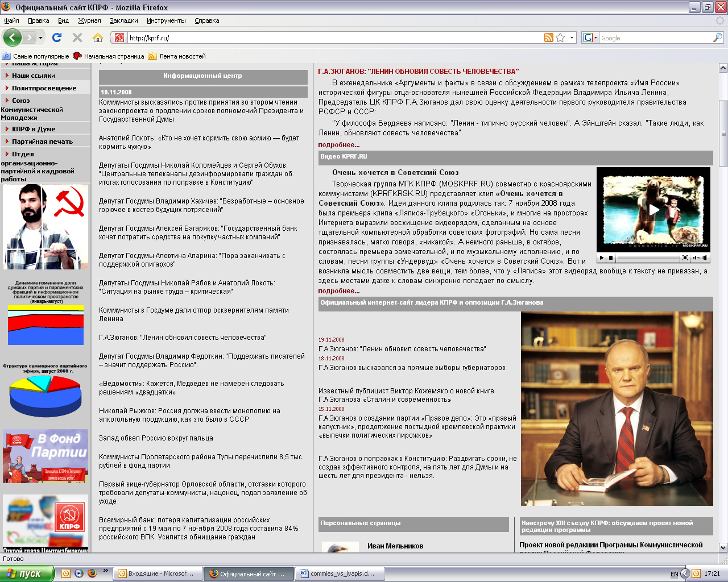
Task: Click the fullscreen icon in the video player
Action: point(685,258)
